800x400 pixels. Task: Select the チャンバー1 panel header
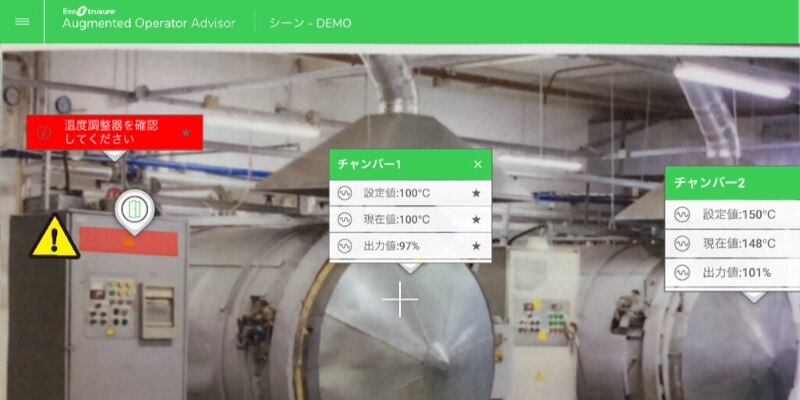pos(410,164)
